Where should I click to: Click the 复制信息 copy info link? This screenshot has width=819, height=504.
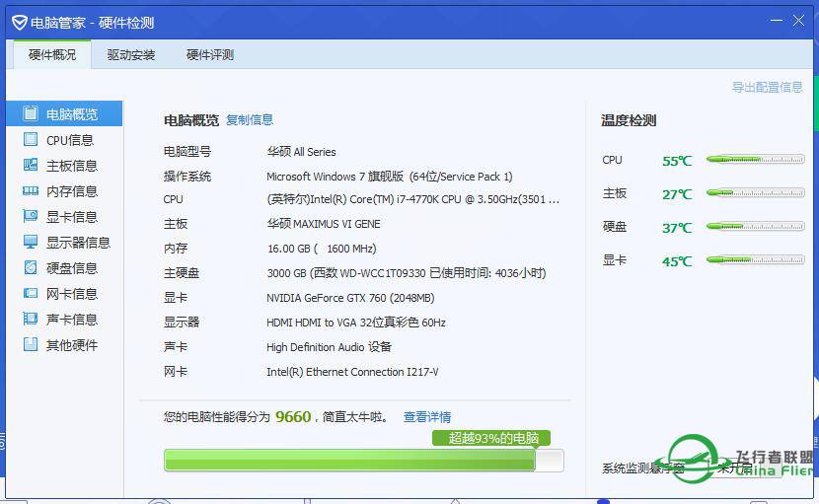coord(250,120)
